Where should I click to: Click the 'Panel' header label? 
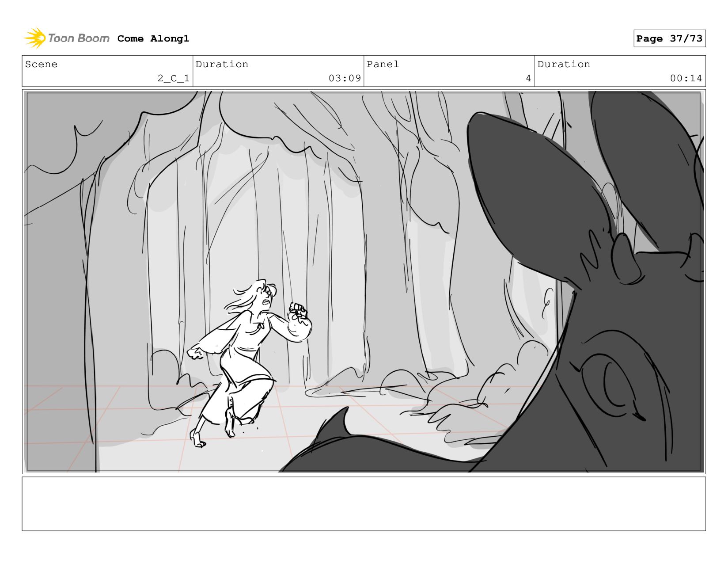(383, 64)
